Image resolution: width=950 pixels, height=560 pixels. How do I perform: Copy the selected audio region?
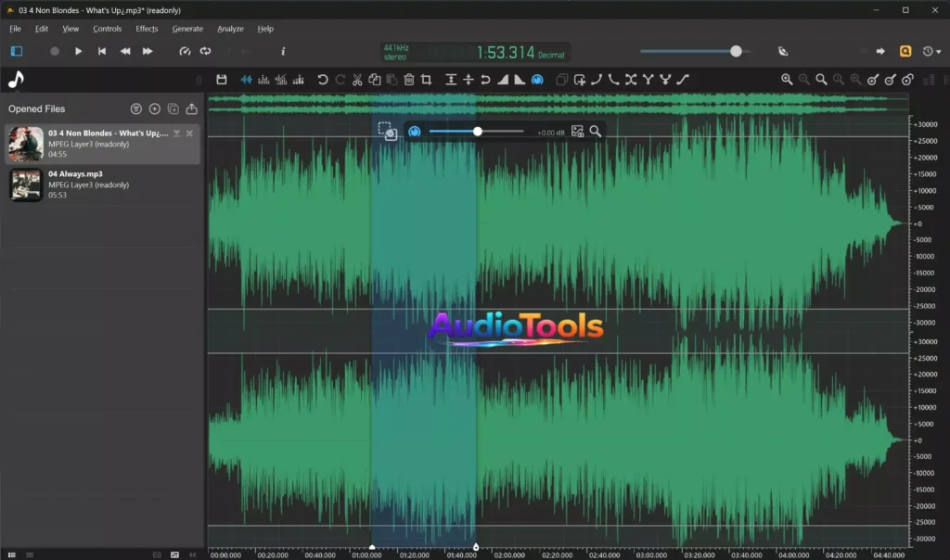373,80
